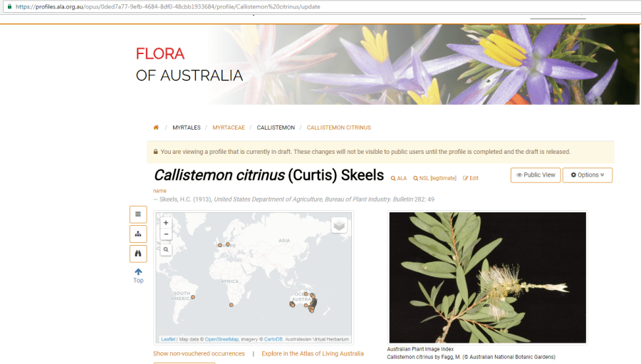Image resolution: width=641 pixels, height=364 pixels.
Task: Navigate to MYRTACEAE breadcrumb
Action: [x=228, y=128]
